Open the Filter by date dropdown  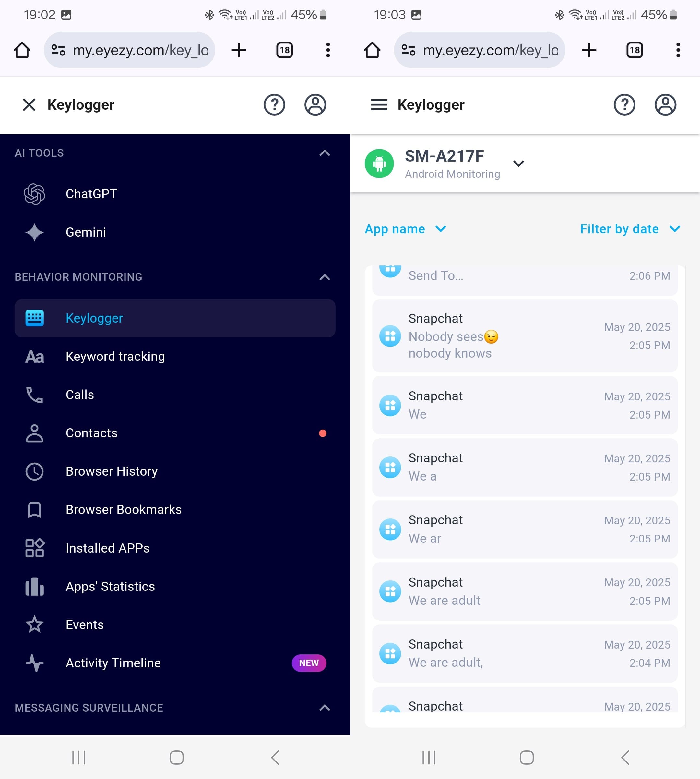tap(630, 229)
